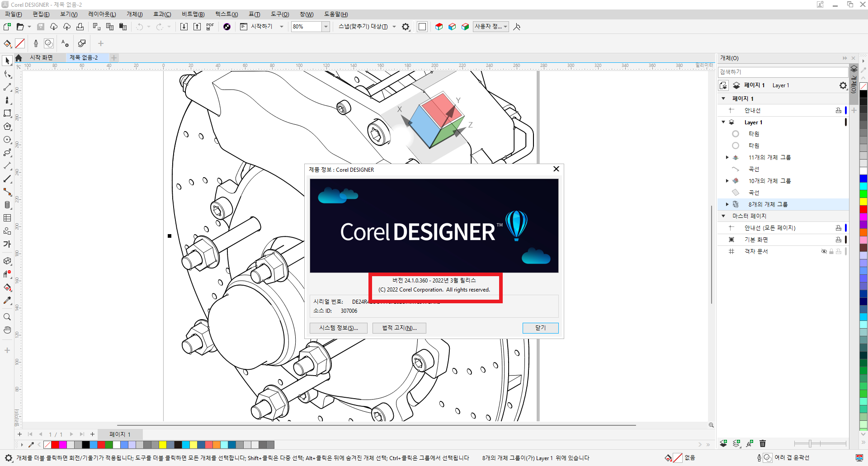Expand the 10개의 개체 그룹 tree item
The width and height of the screenshot is (868, 466).
click(727, 181)
